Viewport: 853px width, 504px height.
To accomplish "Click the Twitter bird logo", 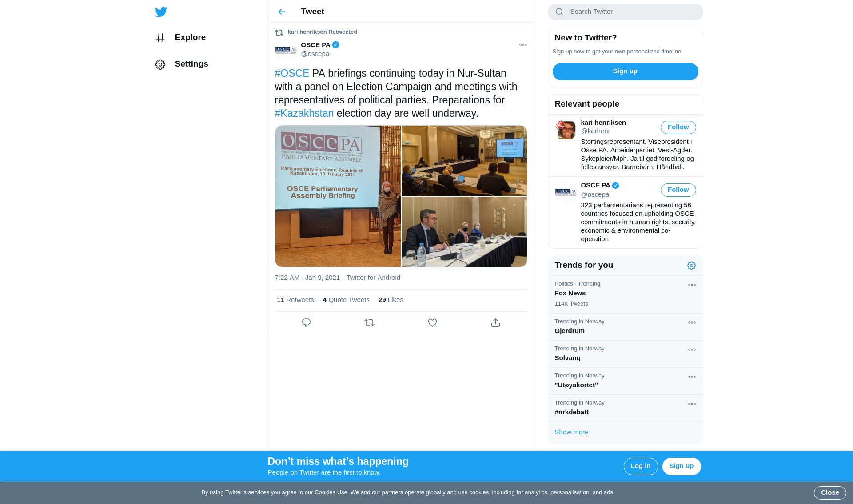I will [161, 12].
